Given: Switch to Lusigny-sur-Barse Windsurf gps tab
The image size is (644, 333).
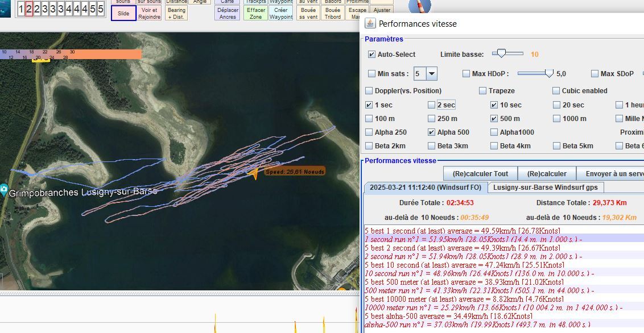Looking at the screenshot, I should [x=546, y=188].
